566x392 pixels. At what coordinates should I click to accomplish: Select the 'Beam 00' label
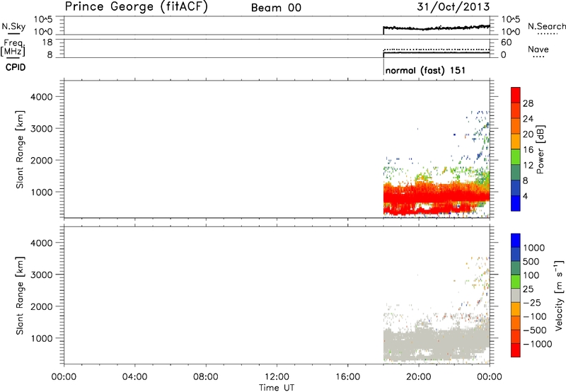click(x=276, y=8)
